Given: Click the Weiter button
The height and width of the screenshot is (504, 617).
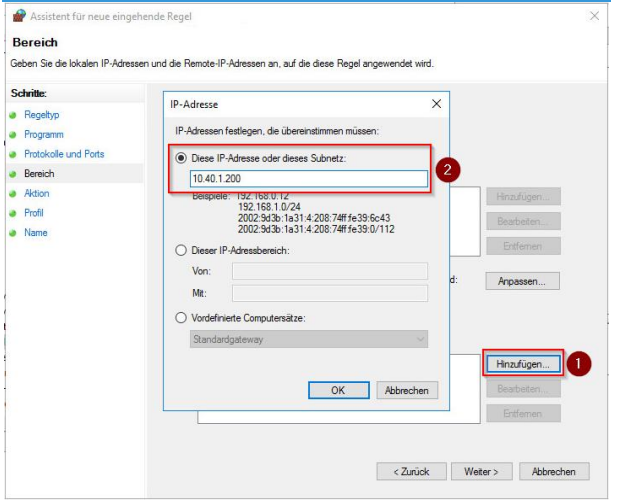Looking at the screenshot, I should click(x=481, y=471).
